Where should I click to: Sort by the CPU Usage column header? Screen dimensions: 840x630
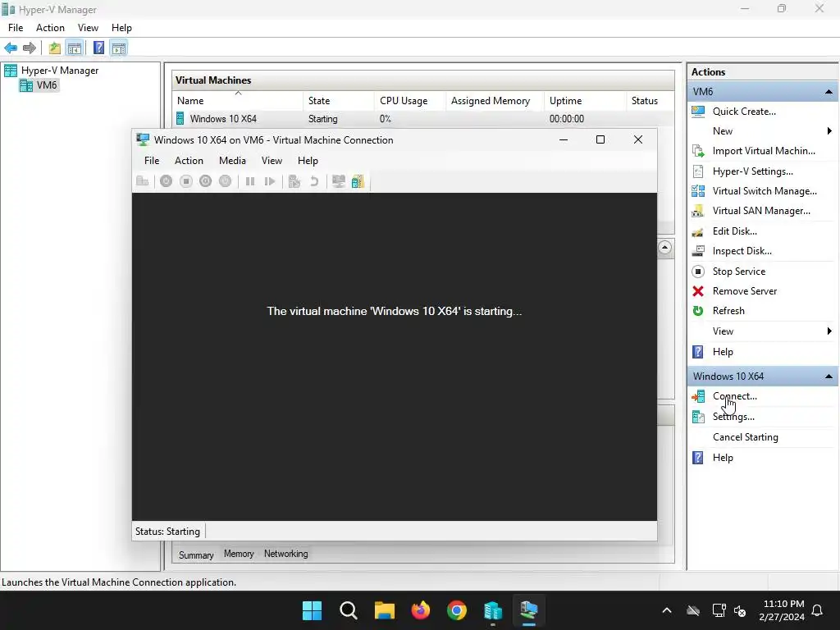410,101
